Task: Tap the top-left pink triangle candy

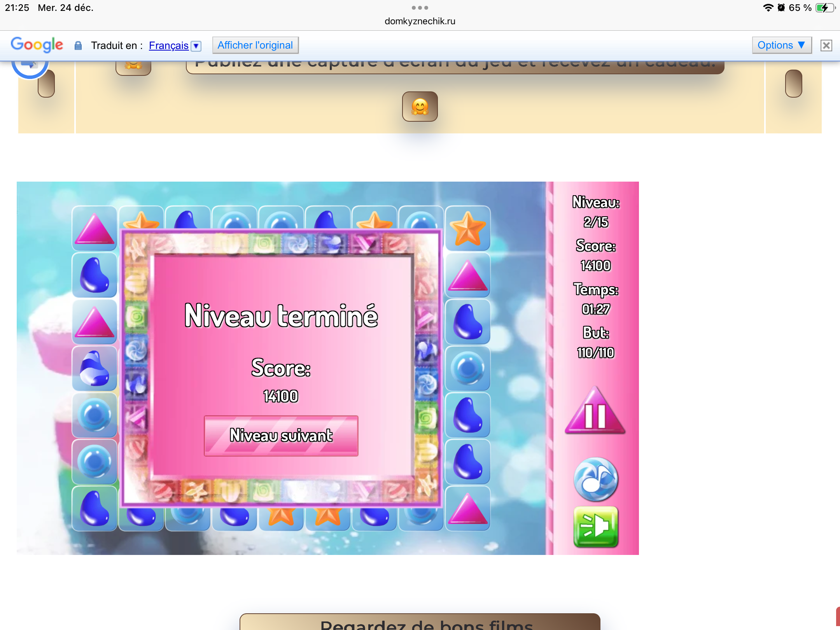Action: pos(94,229)
